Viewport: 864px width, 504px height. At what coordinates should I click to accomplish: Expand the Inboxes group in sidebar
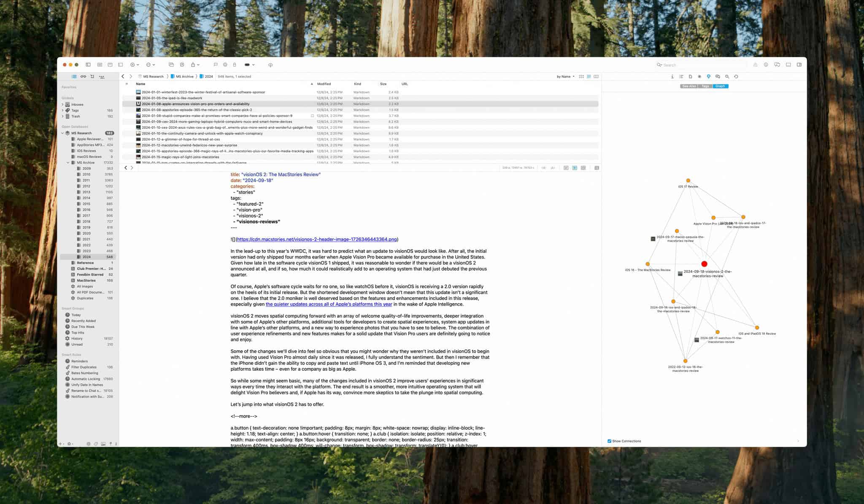coord(63,105)
